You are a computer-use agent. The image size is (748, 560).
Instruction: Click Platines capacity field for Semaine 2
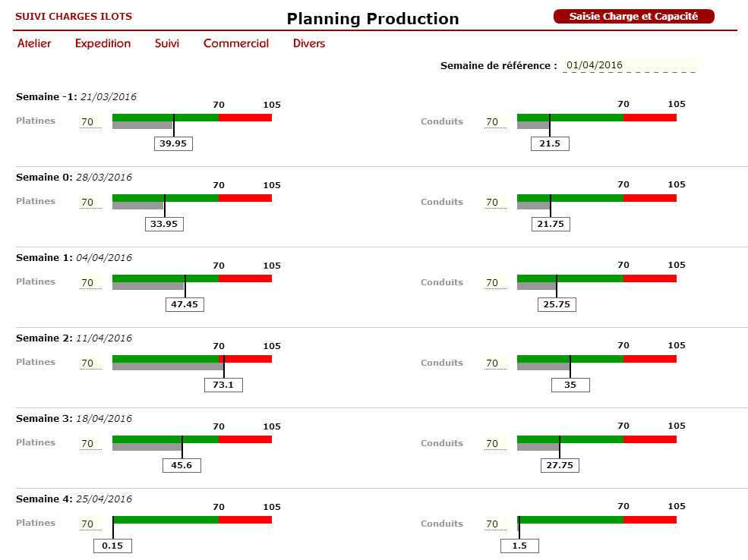[x=90, y=363]
